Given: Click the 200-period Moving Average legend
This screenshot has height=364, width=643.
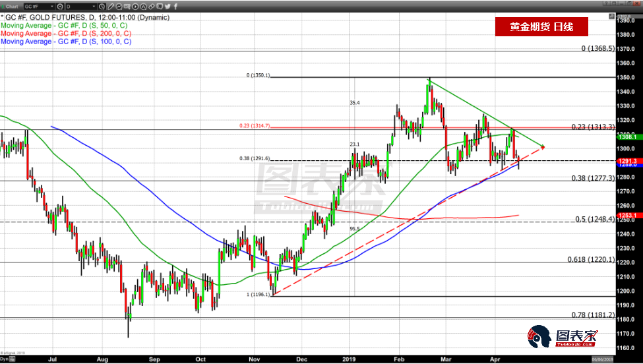Looking at the screenshot, I should click(66, 33).
